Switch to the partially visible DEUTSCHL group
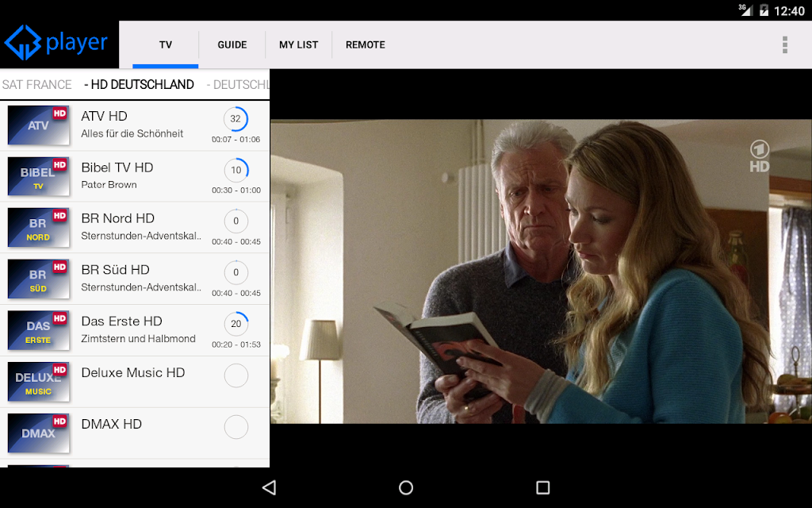 [238, 84]
